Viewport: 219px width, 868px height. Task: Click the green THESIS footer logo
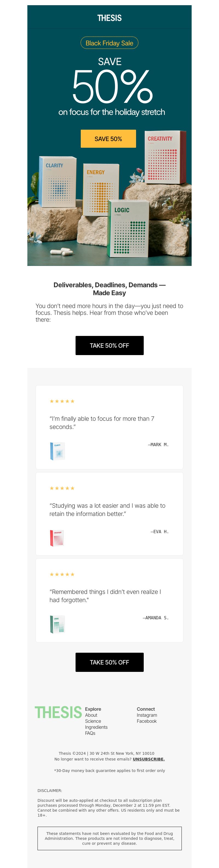click(58, 712)
